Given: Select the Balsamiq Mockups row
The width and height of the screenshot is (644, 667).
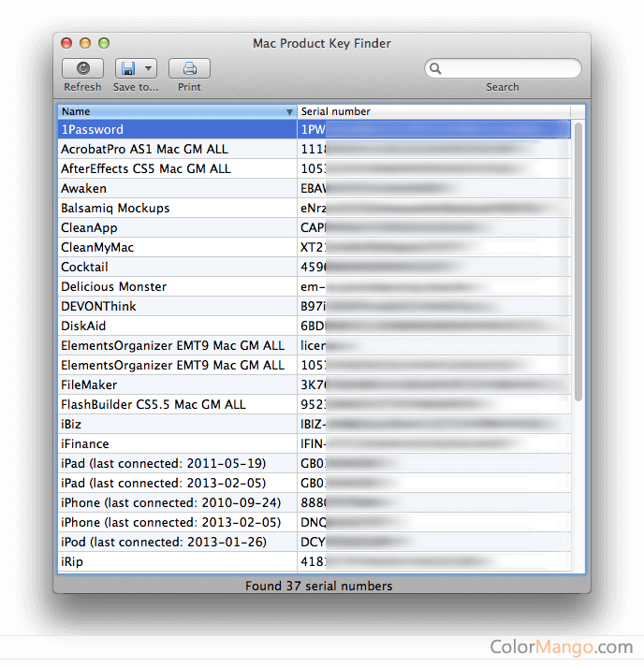Looking at the screenshot, I should click(x=115, y=209).
